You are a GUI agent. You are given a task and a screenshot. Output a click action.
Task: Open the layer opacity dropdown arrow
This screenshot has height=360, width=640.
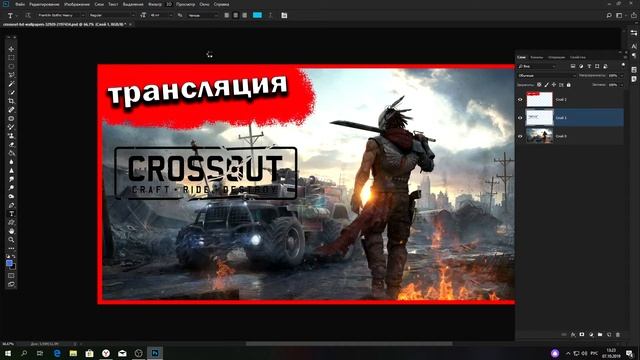622,76
